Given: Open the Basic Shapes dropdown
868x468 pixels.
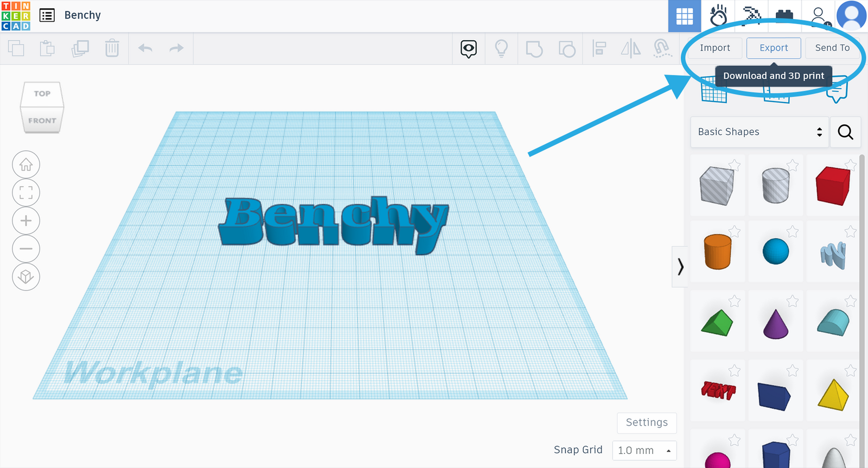Looking at the screenshot, I should coord(759,132).
